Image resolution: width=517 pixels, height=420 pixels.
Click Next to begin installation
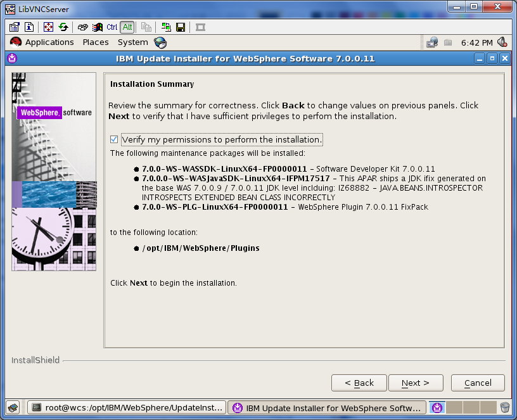pyautogui.click(x=416, y=383)
